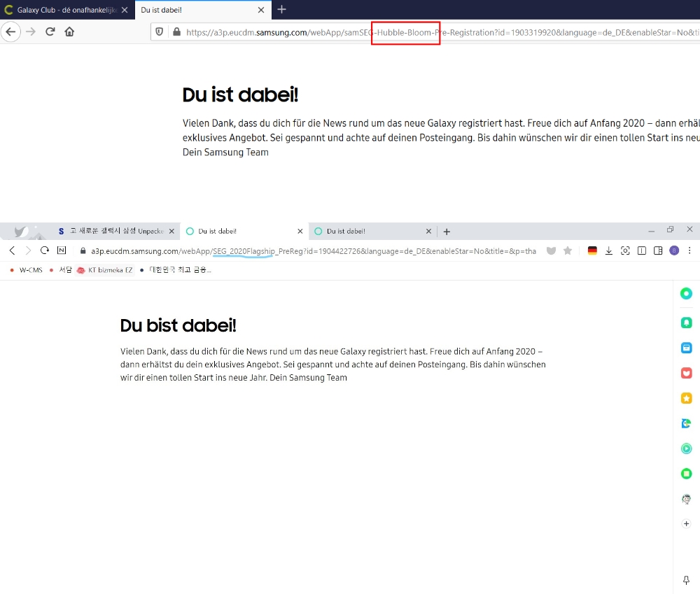Pin the sidebar with the pin icon
The image size is (700, 594).
coord(686,581)
